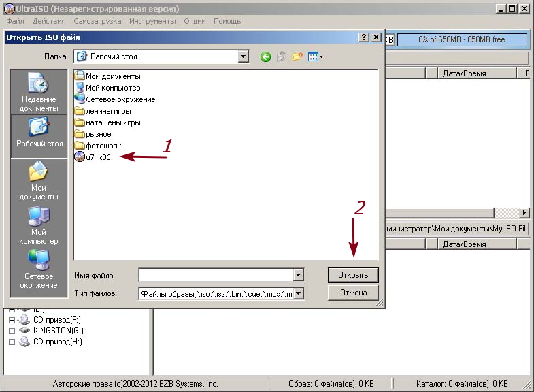Viewport: 534px width, 392px height.
Task: Open the Инструменты menu
Action: click(152, 21)
